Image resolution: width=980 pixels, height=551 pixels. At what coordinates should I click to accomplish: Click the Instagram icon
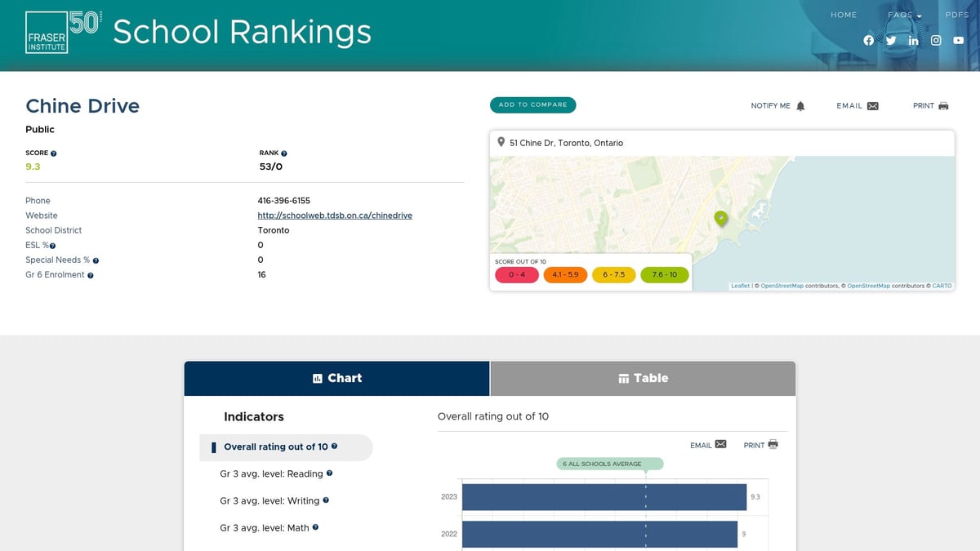coord(935,40)
